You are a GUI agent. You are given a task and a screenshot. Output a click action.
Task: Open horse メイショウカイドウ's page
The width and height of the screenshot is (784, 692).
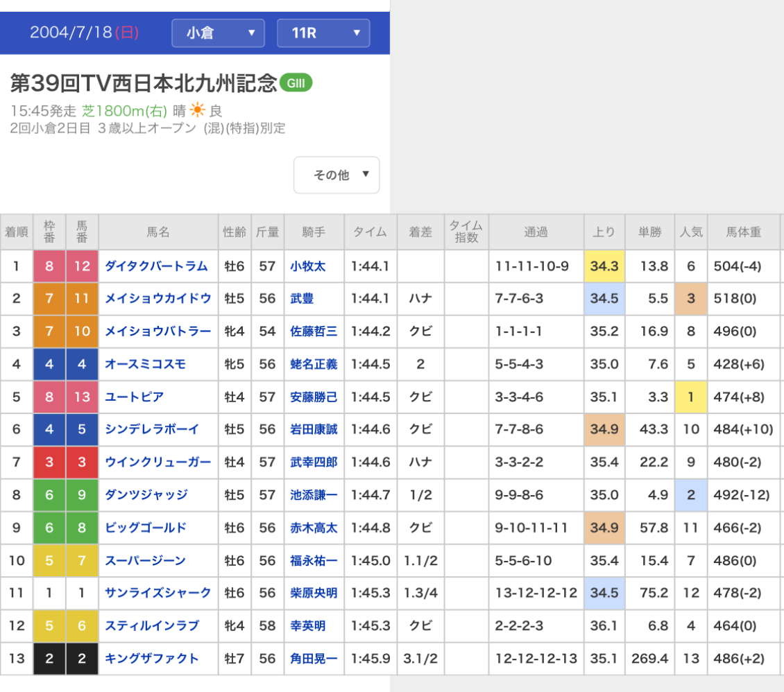(x=157, y=299)
